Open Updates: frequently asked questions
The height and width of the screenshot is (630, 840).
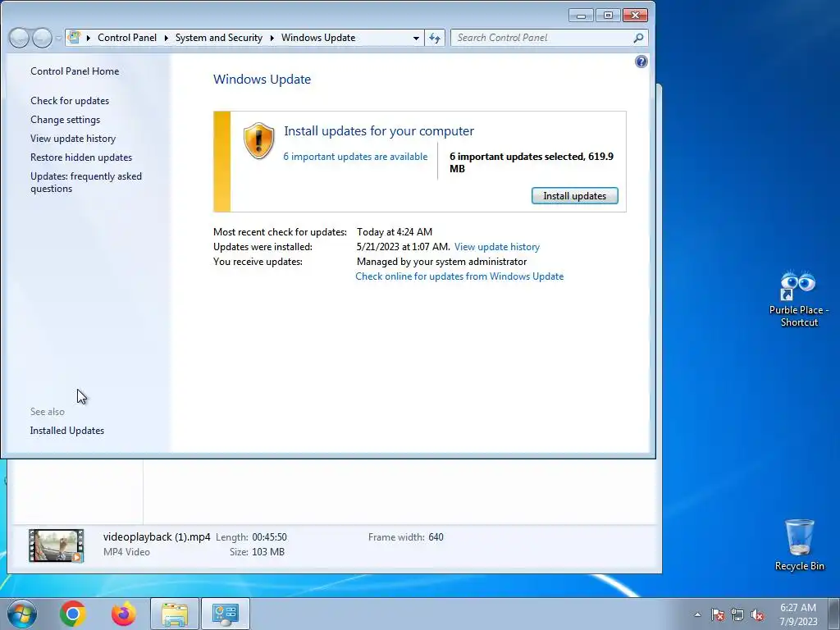(x=85, y=182)
